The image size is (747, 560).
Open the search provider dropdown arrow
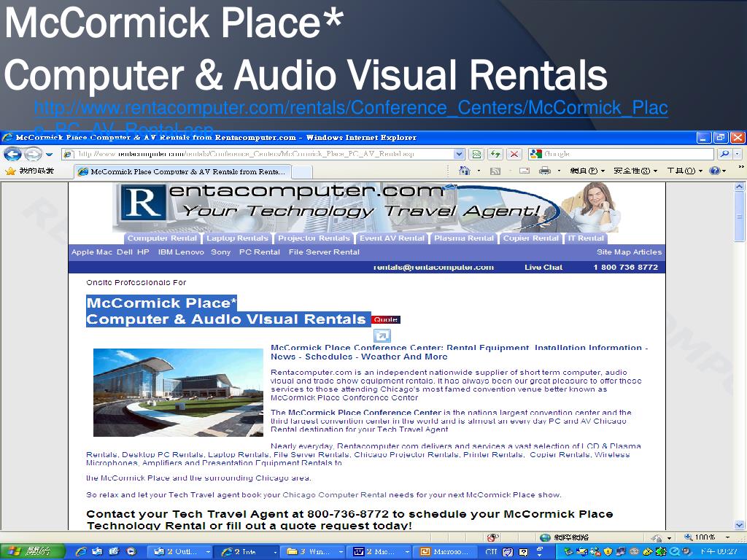coord(738,154)
